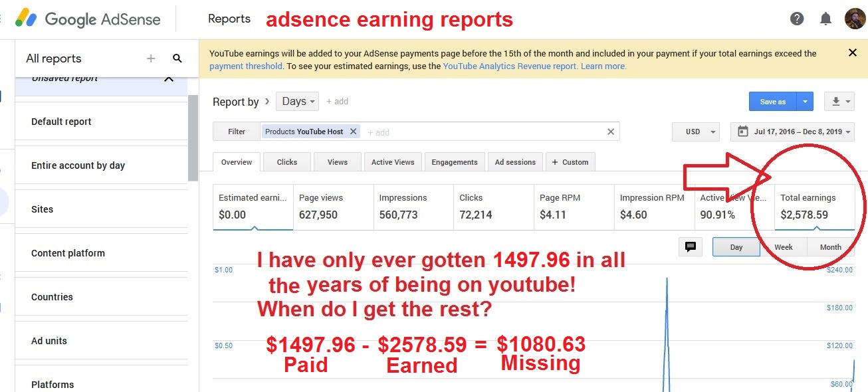Open YouTube Analytics Revenue report link
The image size is (868, 392).
[510, 66]
